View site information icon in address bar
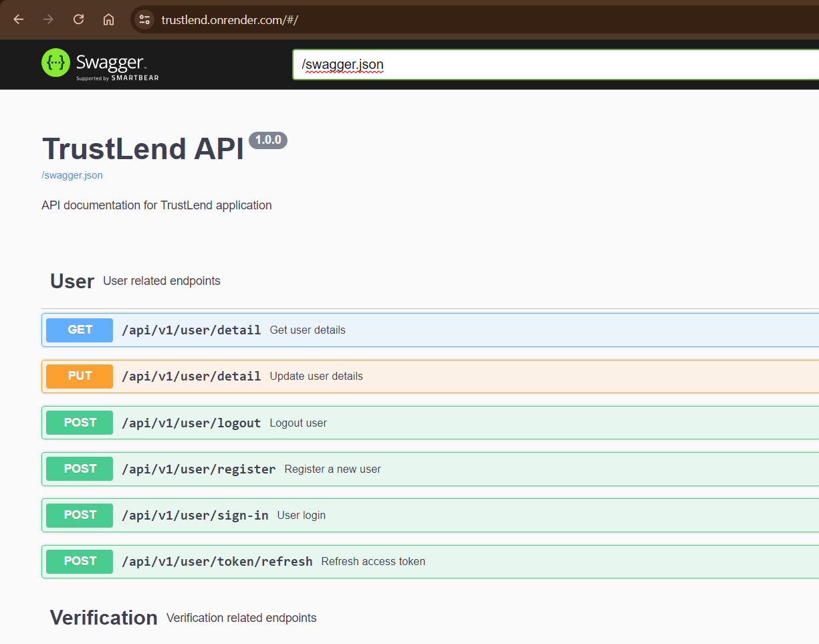The height and width of the screenshot is (644, 819). coord(144,19)
